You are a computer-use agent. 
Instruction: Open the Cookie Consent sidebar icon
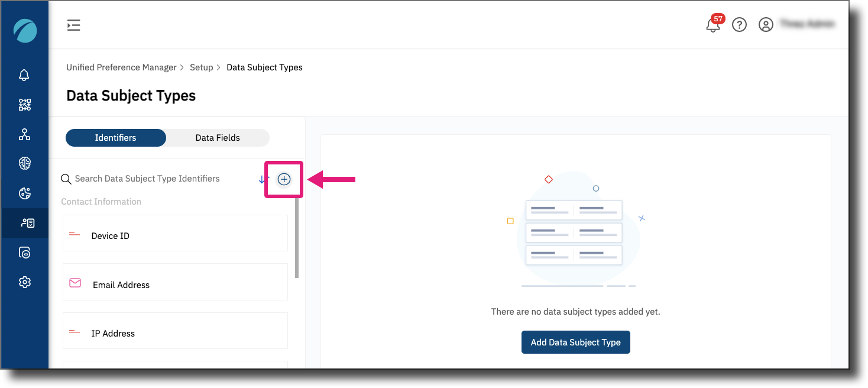[24, 193]
